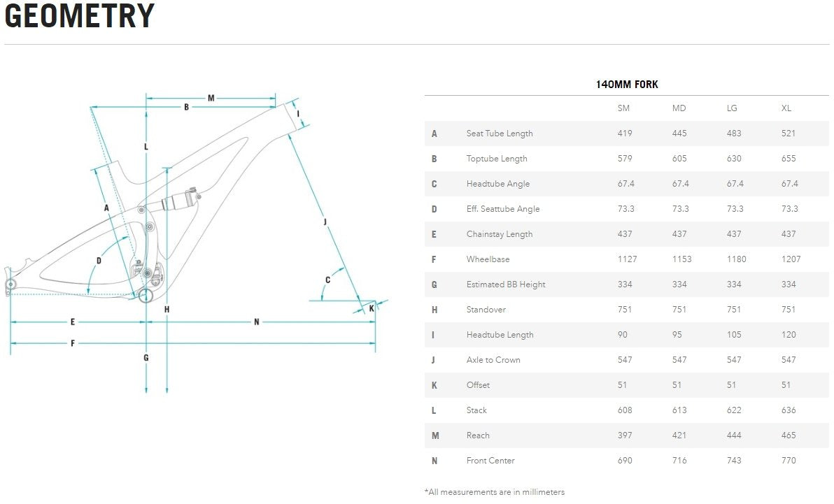The height and width of the screenshot is (504, 834).
Task: Click the Reach row label in table
Action: tap(478, 435)
